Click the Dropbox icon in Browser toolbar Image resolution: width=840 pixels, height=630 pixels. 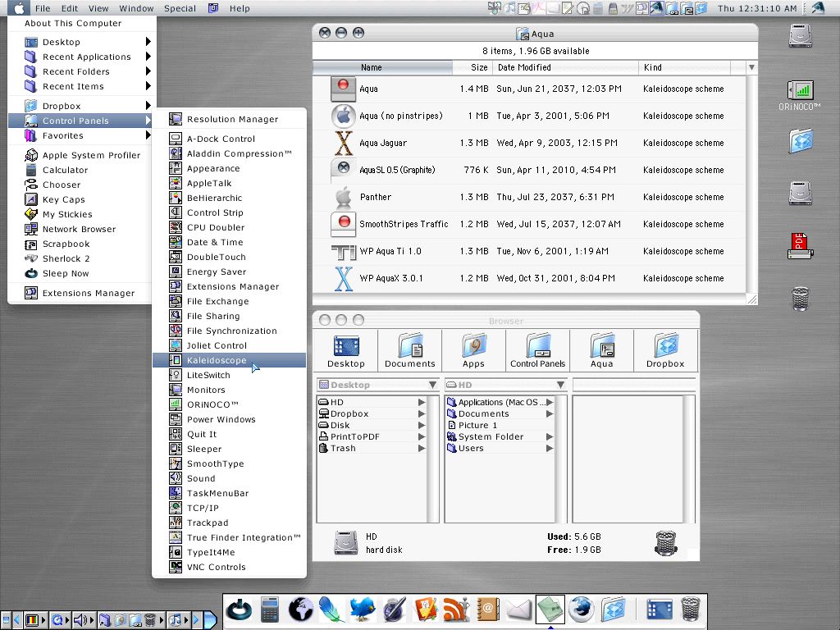point(664,350)
